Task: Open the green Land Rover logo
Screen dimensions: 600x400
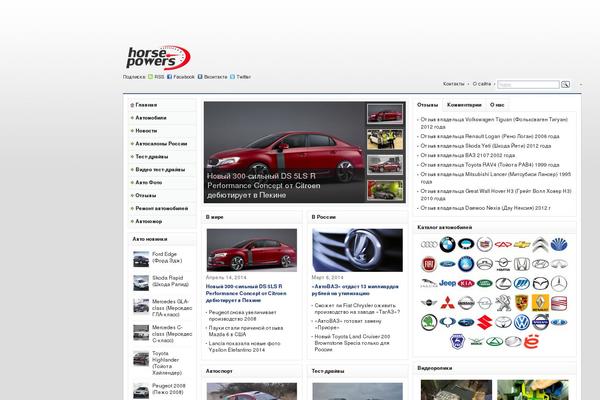Action: pos(484,284)
